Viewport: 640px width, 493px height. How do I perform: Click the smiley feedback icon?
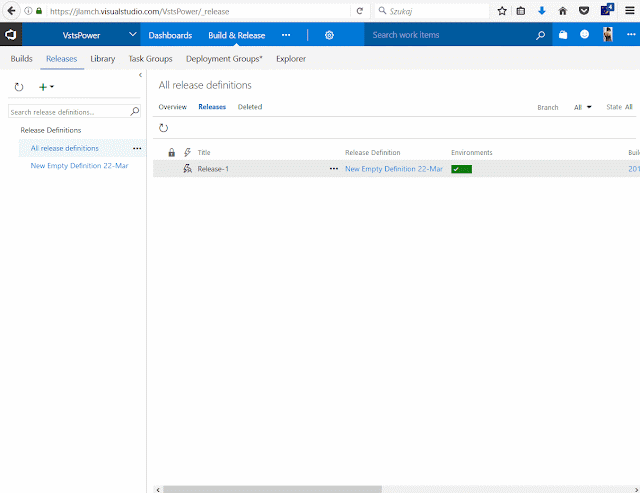click(584, 35)
